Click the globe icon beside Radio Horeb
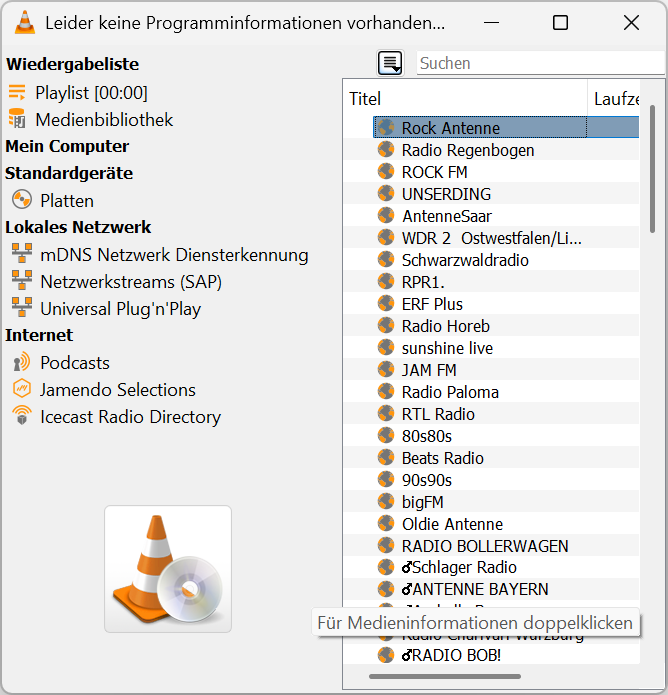Image resolution: width=668 pixels, height=695 pixels. click(x=386, y=325)
